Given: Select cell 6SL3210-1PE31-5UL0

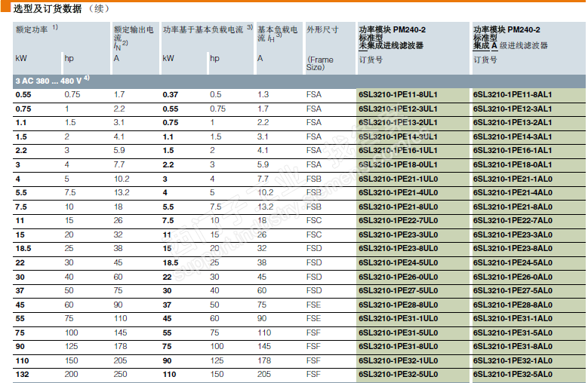Looking at the screenshot, I should (x=399, y=332).
